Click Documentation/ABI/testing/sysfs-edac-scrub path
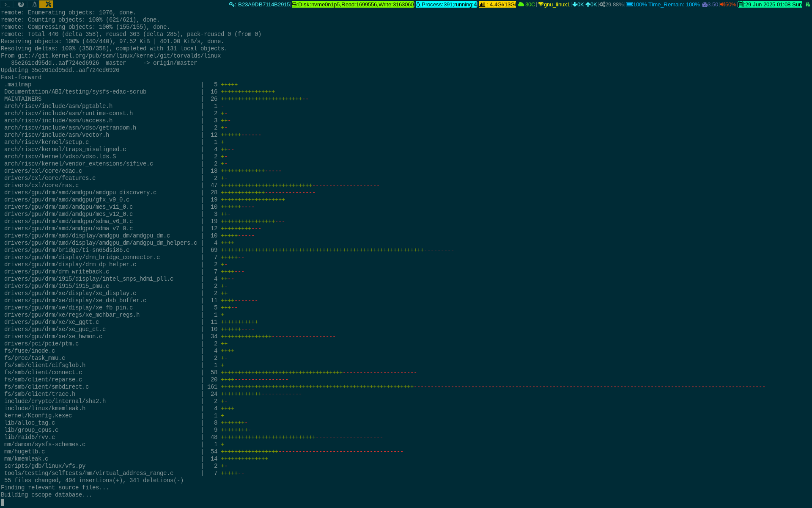This screenshot has width=812, height=508. tap(75, 92)
